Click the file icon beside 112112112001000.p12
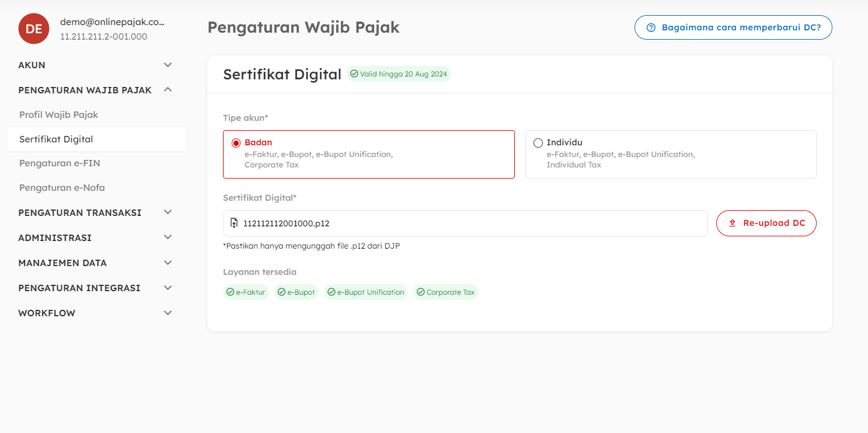868x433 pixels. (x=234, y=223)
